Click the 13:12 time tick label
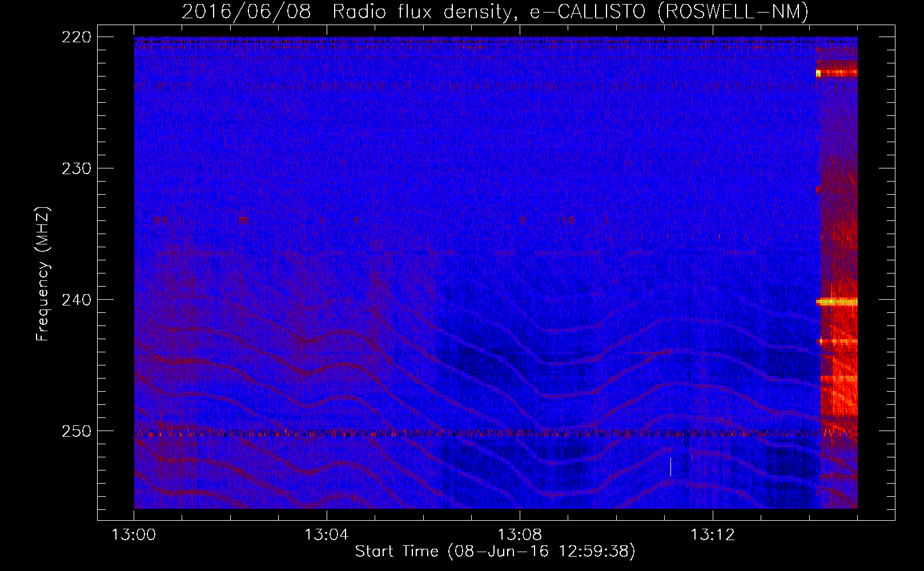924x571 pixels. (x=713, y=534)
